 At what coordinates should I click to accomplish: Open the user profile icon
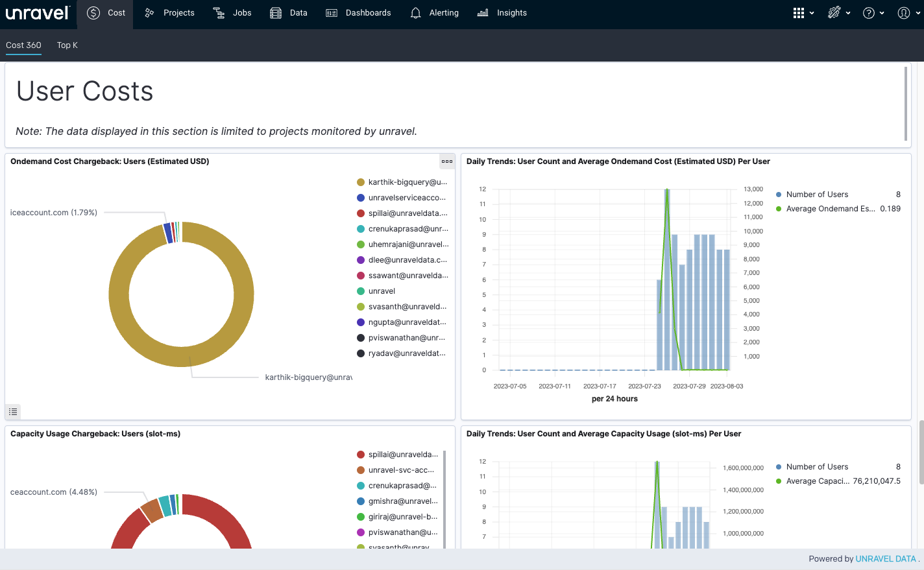click(x=904, y=13)
